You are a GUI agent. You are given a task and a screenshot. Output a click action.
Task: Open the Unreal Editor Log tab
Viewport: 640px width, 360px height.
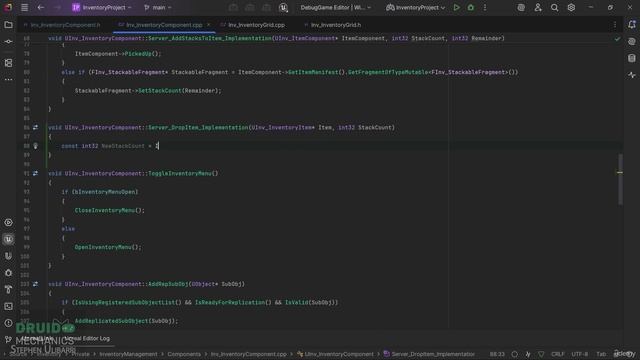87,338
